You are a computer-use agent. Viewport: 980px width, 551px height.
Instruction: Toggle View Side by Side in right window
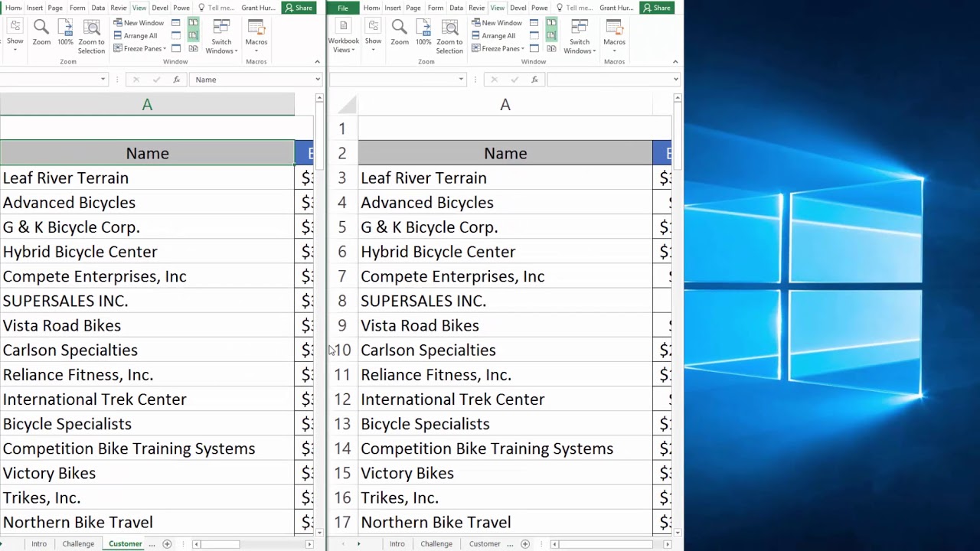pyautogui.click(x=551, y=23)
